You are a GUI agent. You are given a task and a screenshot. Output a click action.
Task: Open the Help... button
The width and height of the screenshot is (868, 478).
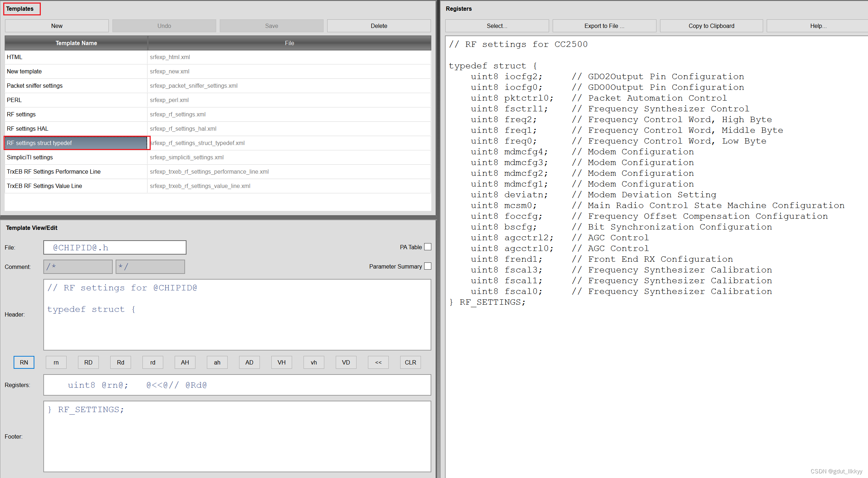tap(818, 26)
